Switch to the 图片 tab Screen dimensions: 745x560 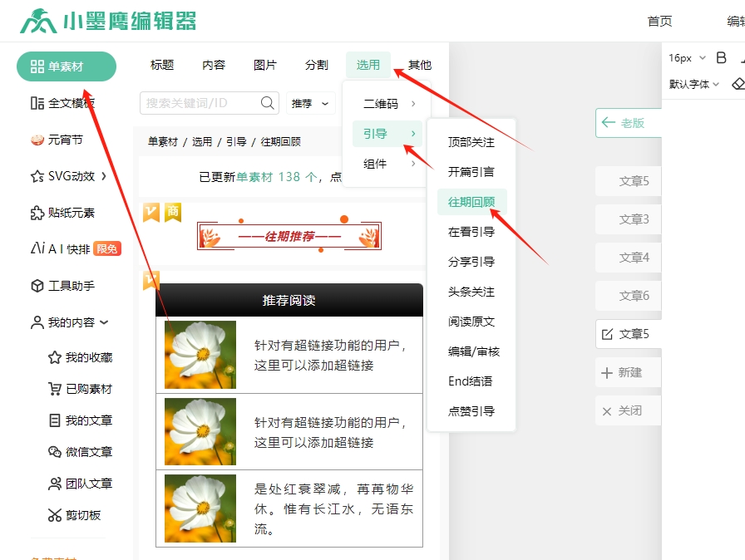click(264, 65)
